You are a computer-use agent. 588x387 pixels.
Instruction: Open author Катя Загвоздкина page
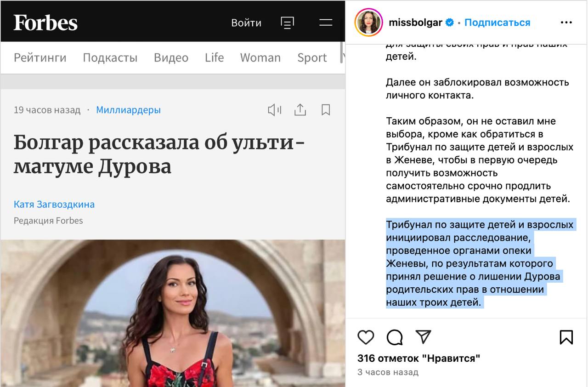pyautogui.click(x=54, y=204)
